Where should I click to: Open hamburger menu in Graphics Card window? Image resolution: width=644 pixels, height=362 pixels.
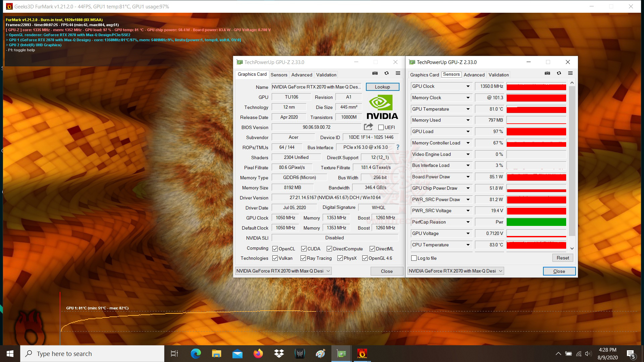[398, 73]
